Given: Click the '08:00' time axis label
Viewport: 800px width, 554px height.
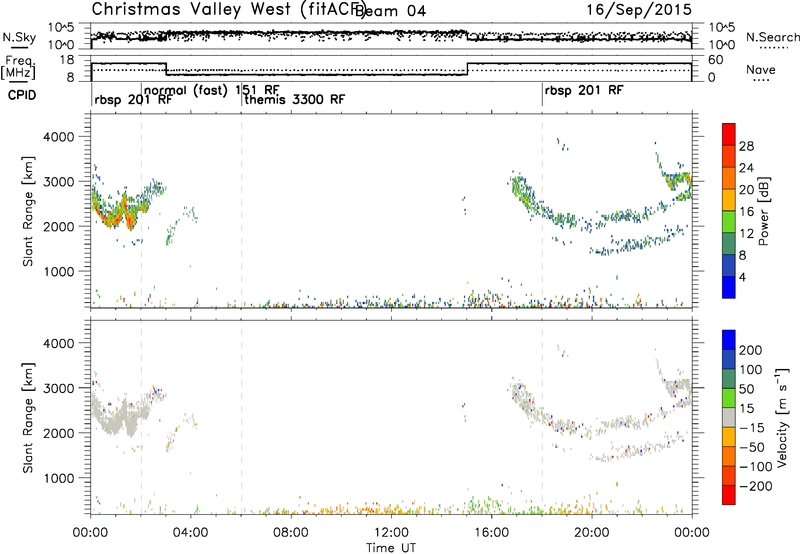Looking at the screenshot, I should (x=291, y=533).
